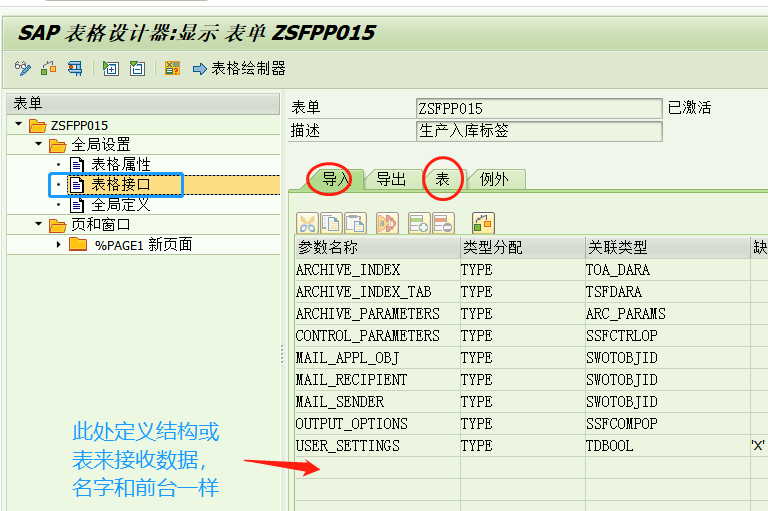Click the 全局设置 folder icon

click(57, 146)
